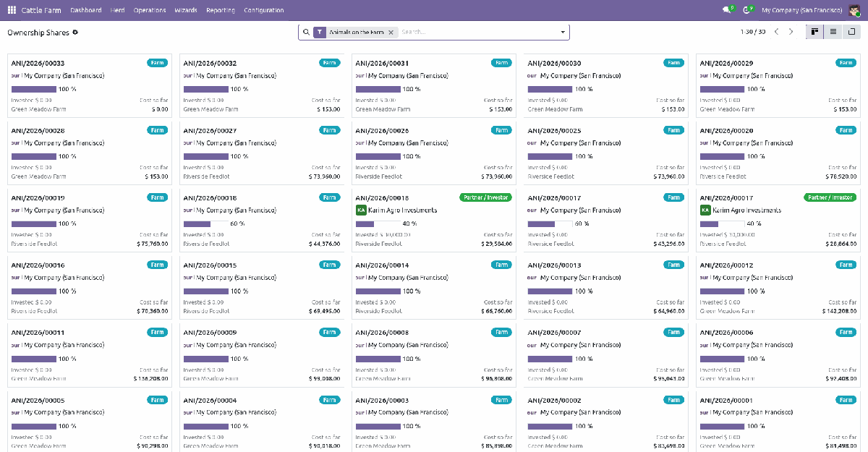The image size is (868, 452).
Task: Click the 100% share bar on ANI/2026/00033
Action: (x=34, y=89)
